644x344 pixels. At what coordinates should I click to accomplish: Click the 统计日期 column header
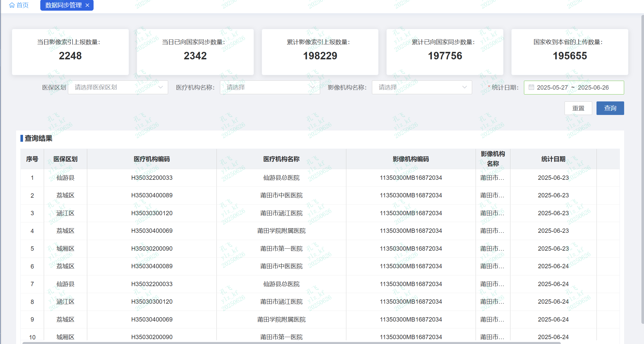tap(553, 159)
